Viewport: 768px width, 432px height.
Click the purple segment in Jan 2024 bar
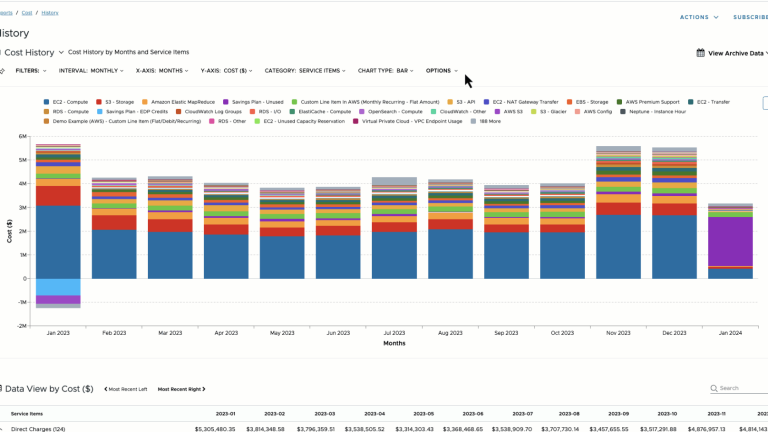tap(730, 241)
